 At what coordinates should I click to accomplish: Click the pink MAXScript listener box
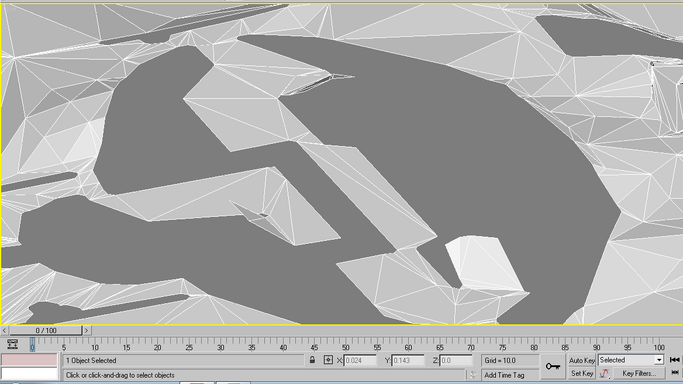(29, 360)
